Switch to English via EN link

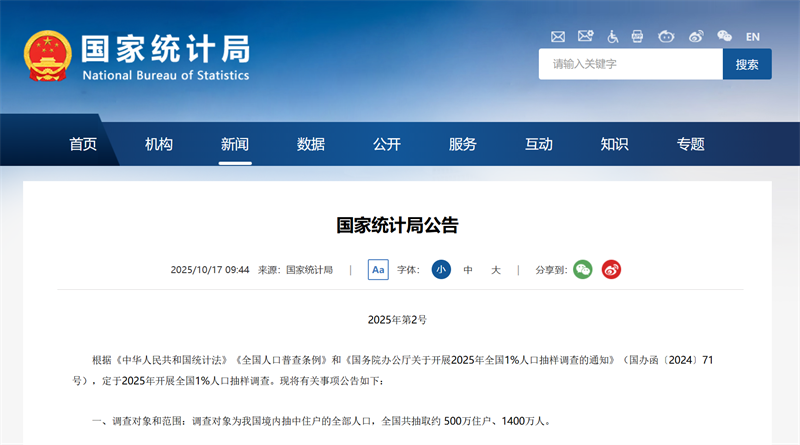[753, 37]
